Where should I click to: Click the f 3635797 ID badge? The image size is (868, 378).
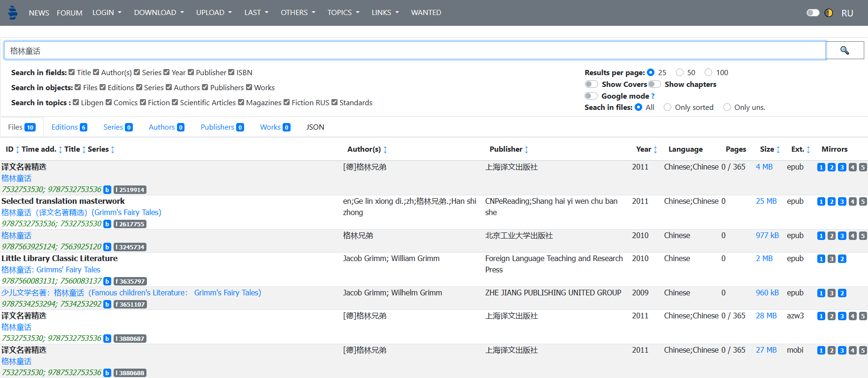point(130,281)
